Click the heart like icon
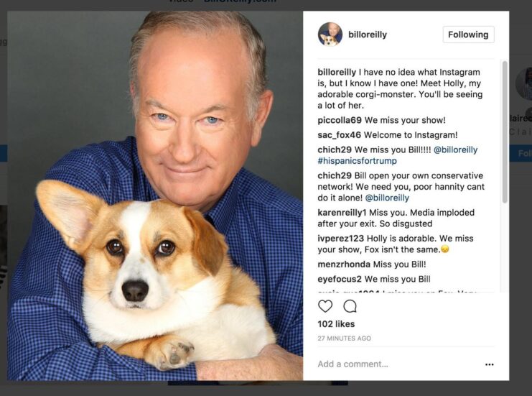 pyautogui.click(x=325, y=306)
